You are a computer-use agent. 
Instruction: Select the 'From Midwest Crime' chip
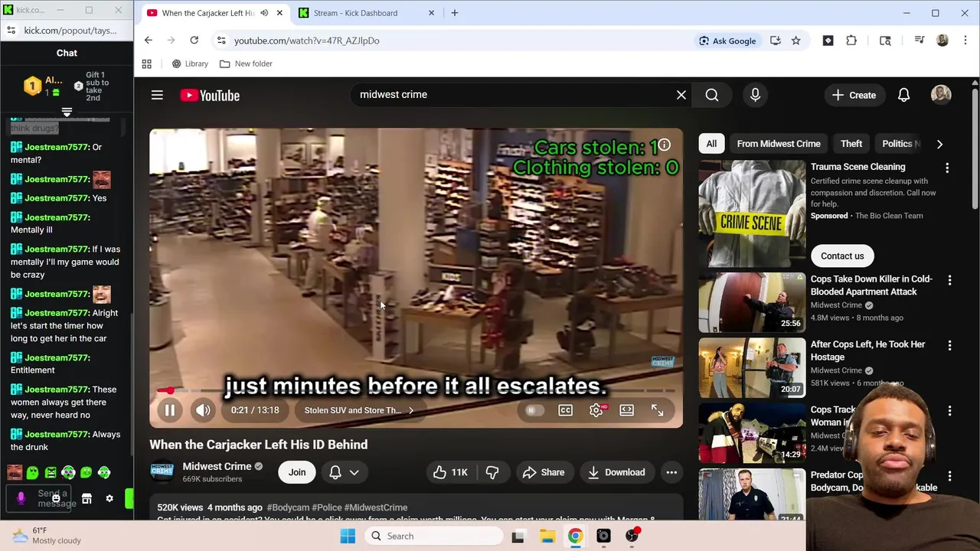(x=779, y=144)
